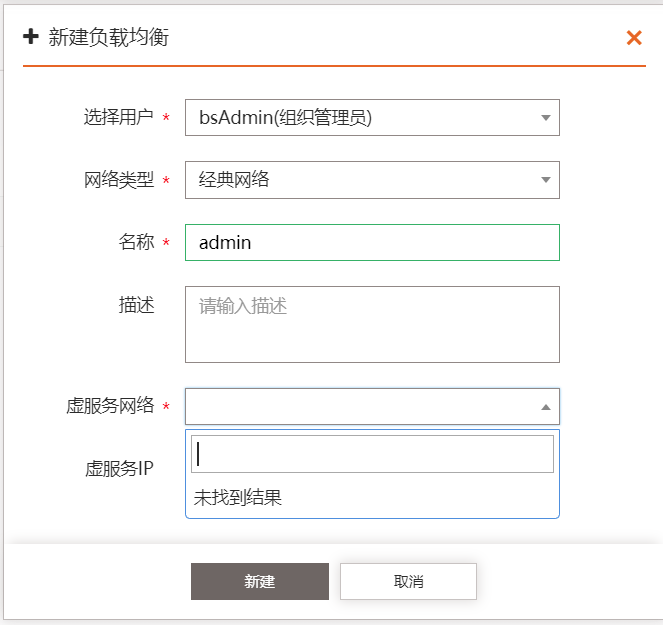
Task: Click the 虚服务IP field label
Action: pos(119,468)
